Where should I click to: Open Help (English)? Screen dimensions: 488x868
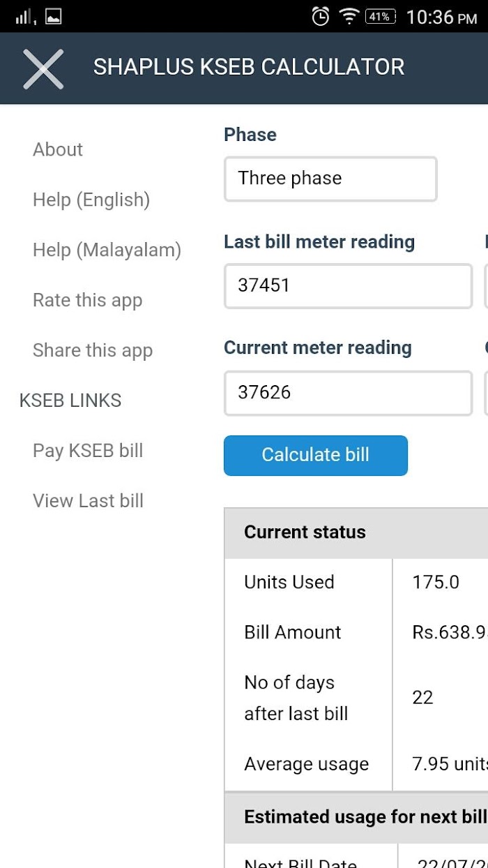tap(91, 200)
